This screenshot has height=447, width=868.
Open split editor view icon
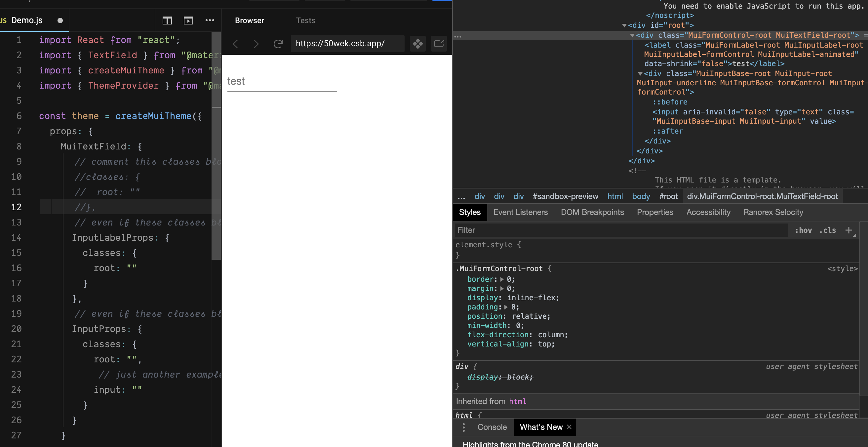click(x=167, y=20)
